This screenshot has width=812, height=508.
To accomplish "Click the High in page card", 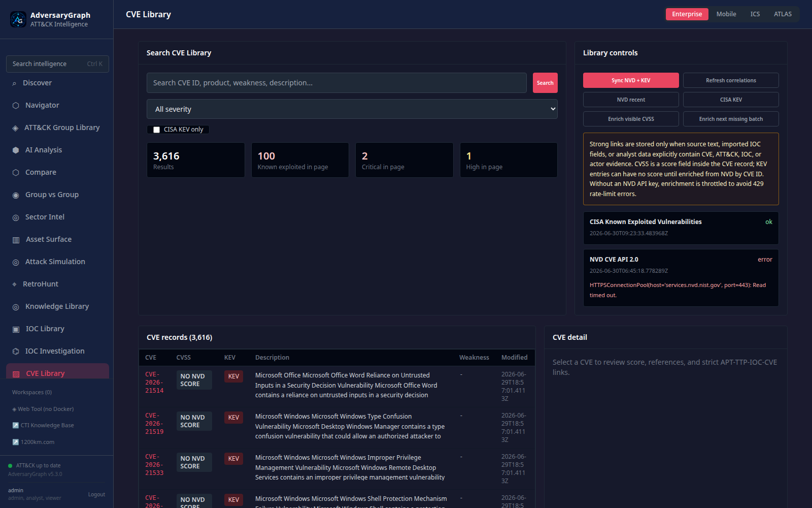I will pyautogui.click(x=509, y=160).
